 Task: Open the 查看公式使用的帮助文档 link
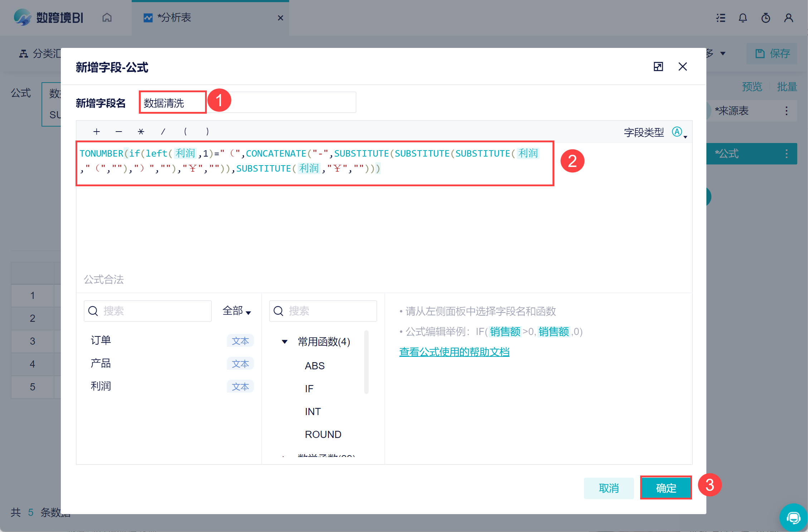(454, 352)
